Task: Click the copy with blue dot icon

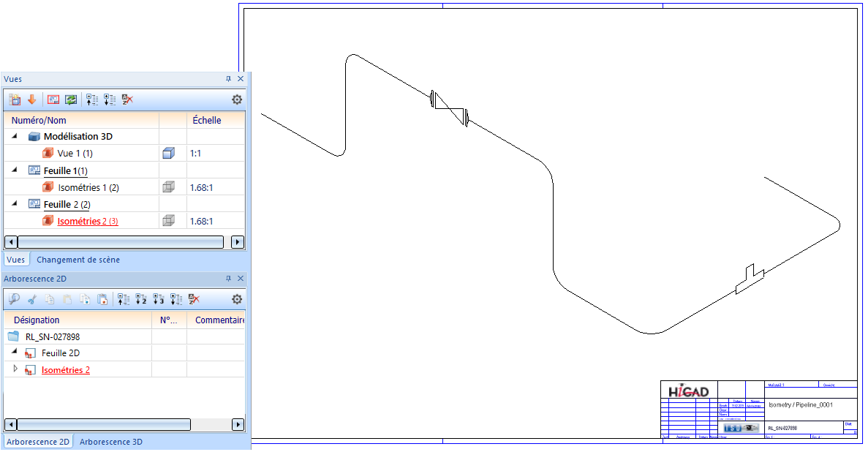Action: click(86, 299)
